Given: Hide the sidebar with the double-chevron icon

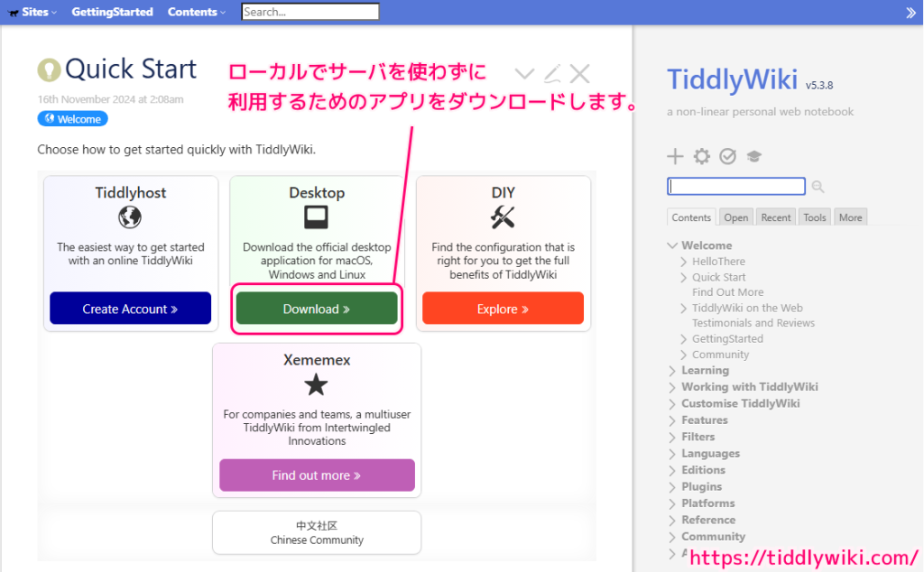Looking at the screenshot, I should (x=910, y=13).
